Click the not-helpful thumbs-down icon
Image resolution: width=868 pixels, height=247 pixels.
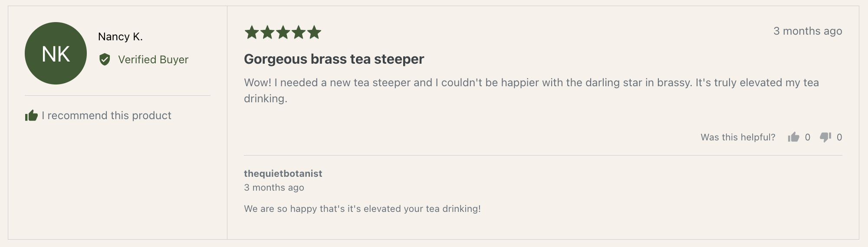[x=825, y=137]
